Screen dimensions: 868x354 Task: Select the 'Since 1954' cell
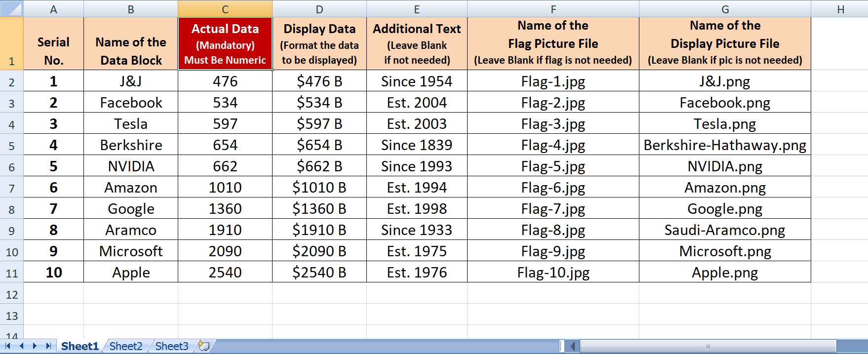[x=417, y=81]
